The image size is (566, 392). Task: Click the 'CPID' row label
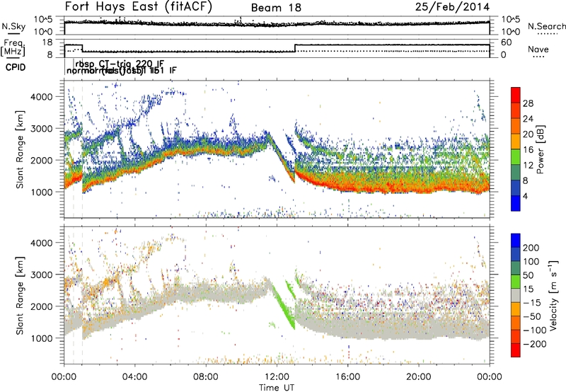tap(16, 67)
